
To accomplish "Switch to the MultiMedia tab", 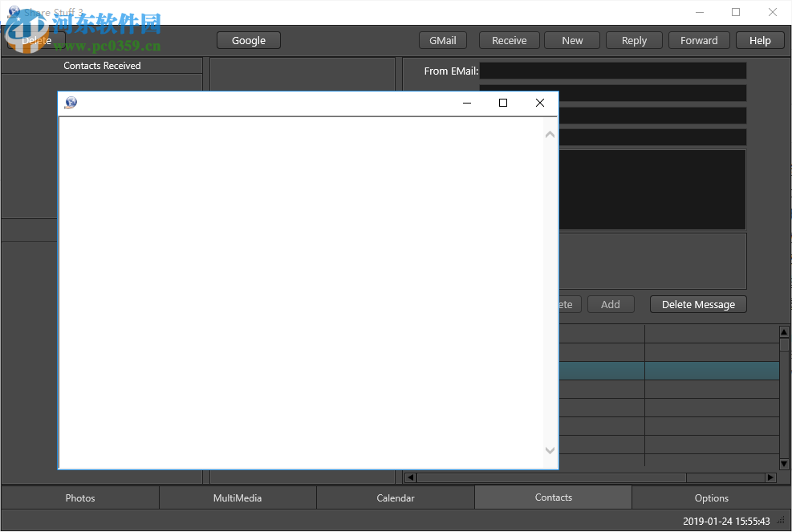I will click(238, 498).
